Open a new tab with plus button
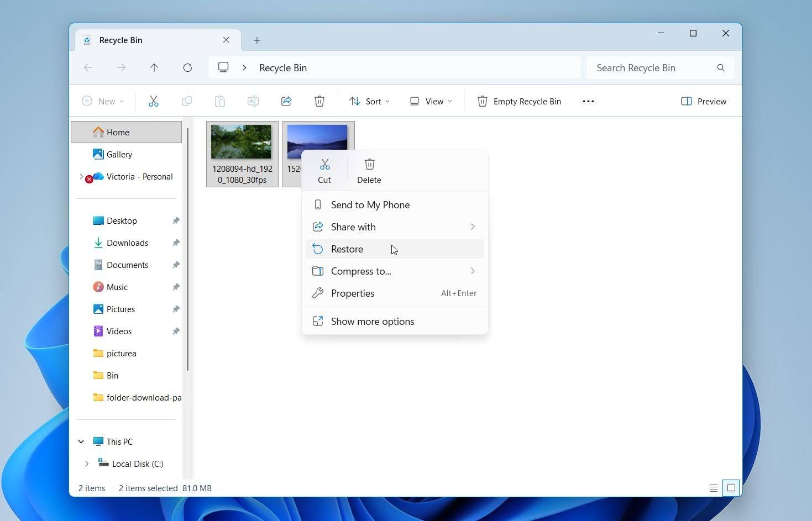Viewport: 812px width, 521px height. click(x=257, y=40)
